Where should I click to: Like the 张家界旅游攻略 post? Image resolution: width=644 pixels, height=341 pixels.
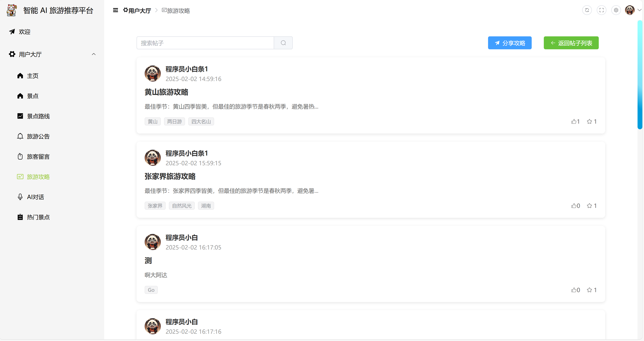(575, 206)
